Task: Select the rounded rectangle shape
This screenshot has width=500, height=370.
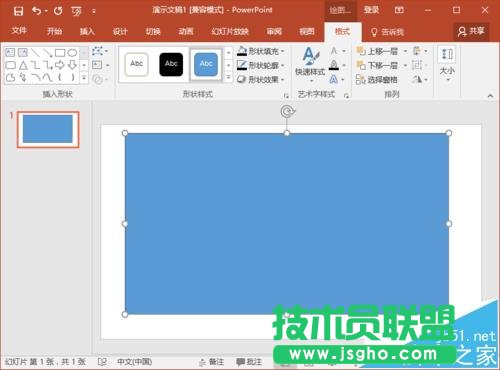Action: (x=10, y=65)
